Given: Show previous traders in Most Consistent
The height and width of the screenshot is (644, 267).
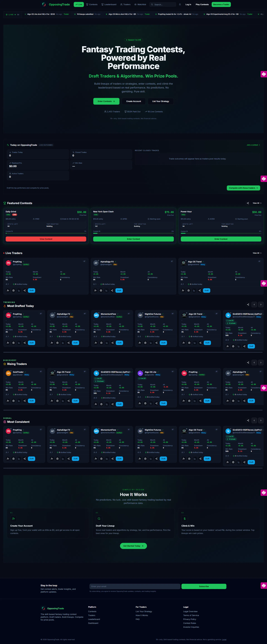Looking at the screenshot, I should pos(254,421).
